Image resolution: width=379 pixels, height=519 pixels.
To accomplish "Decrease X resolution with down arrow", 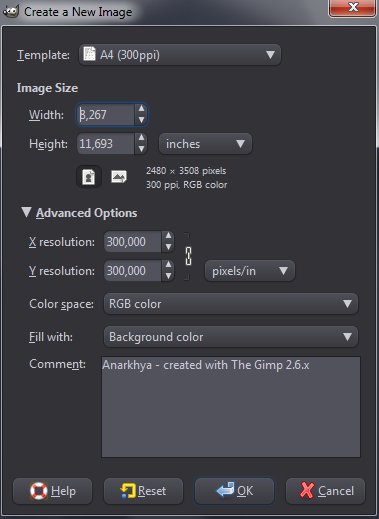I will tap(168, 247).
